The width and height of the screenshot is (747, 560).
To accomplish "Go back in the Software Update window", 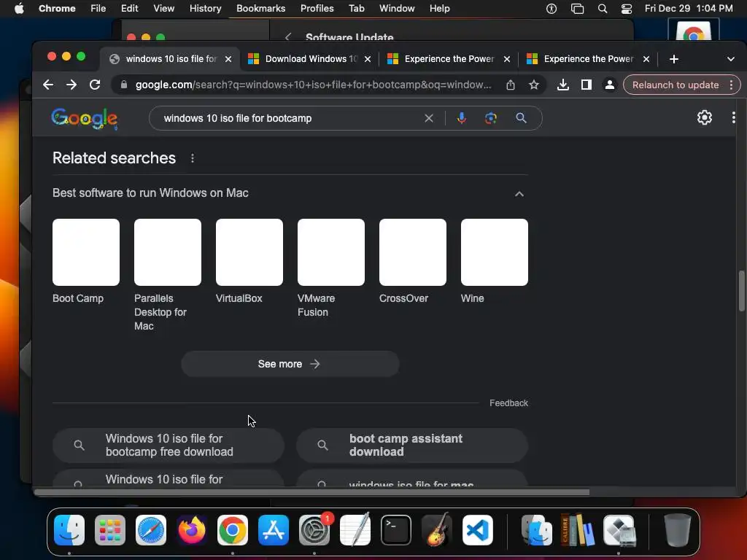I will pos(287,37).
